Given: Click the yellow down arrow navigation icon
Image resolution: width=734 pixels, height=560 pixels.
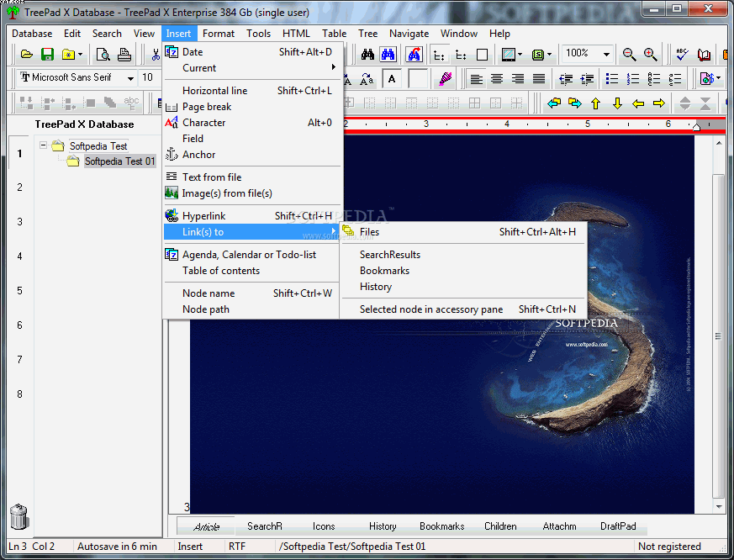Looking at the screenshot, I should 617,103.
